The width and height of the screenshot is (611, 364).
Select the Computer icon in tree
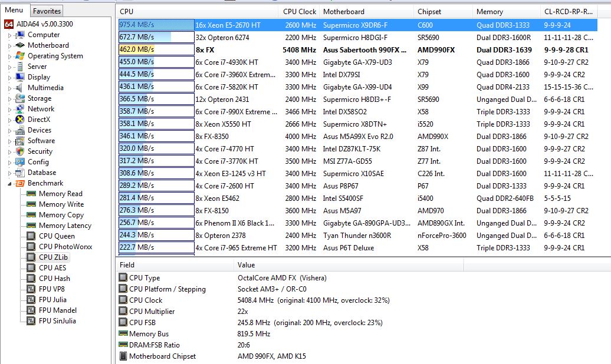[x=20, y=35]
